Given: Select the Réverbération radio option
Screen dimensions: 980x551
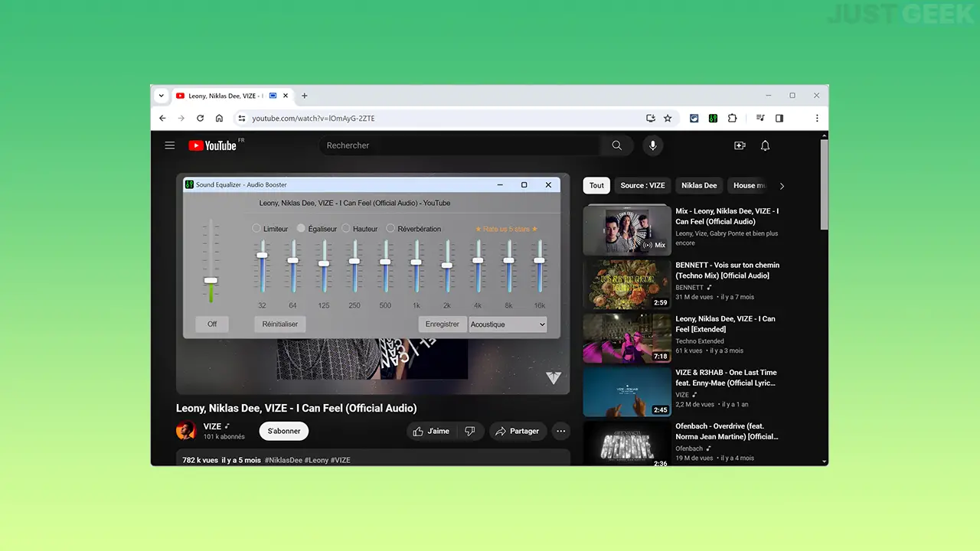Looking at the screenshot, I should point(390,228).
